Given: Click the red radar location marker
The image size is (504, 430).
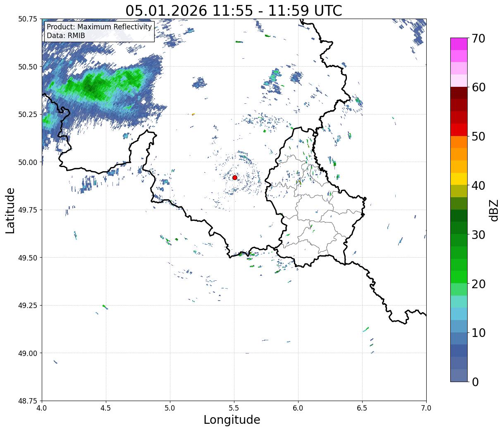Looking at the screenshot, I should [x=235, y=177].
